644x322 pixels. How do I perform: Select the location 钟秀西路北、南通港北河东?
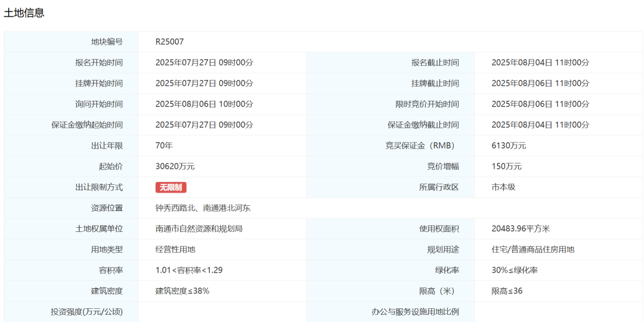tap(203, 208)
